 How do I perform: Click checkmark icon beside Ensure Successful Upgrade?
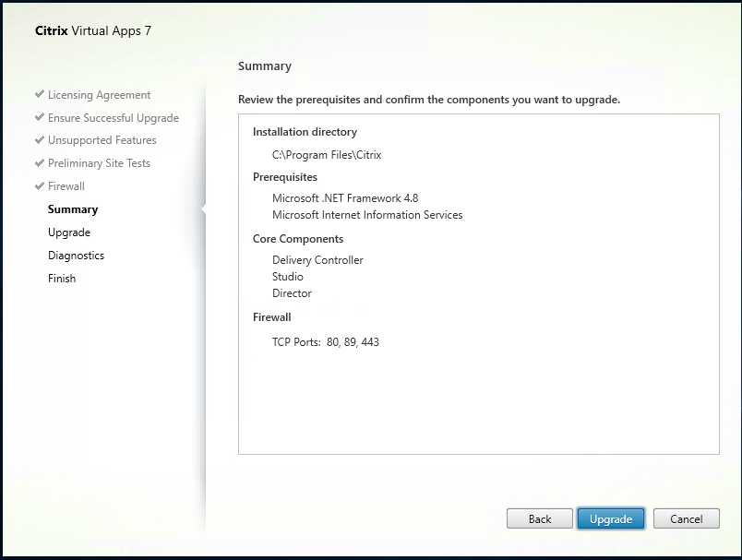pyautogui.click(x=40, y=117)
